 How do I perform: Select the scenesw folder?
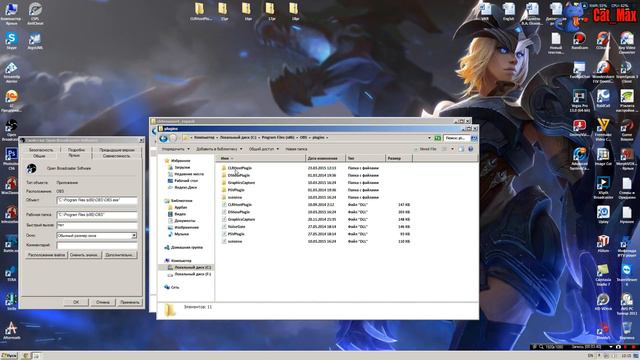(235, 197)
